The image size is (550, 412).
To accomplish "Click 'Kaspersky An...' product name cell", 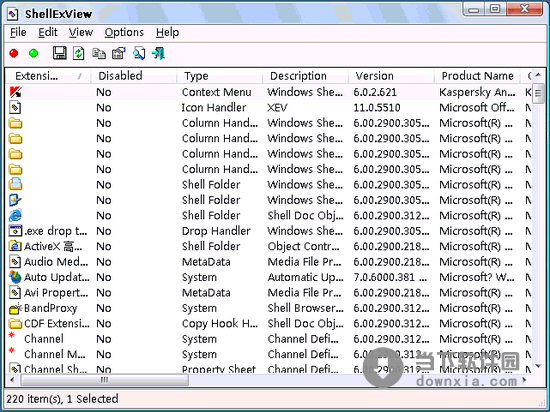I will (477, 92).
